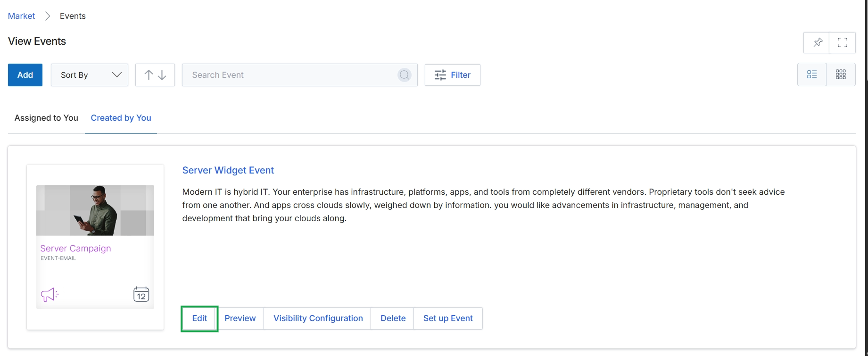Toggle fullscreen view icon
This screenshot has height=356, width=868.
[843, 42]
